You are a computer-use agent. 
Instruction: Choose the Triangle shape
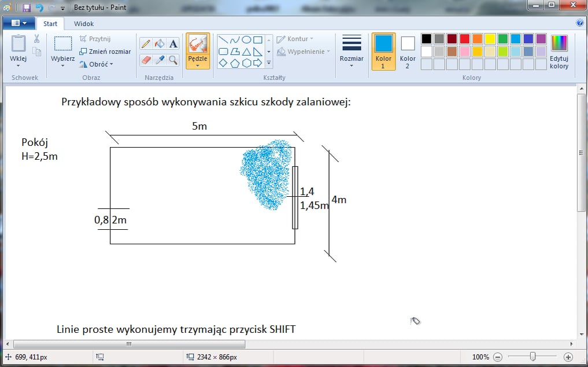coord(246,51)
